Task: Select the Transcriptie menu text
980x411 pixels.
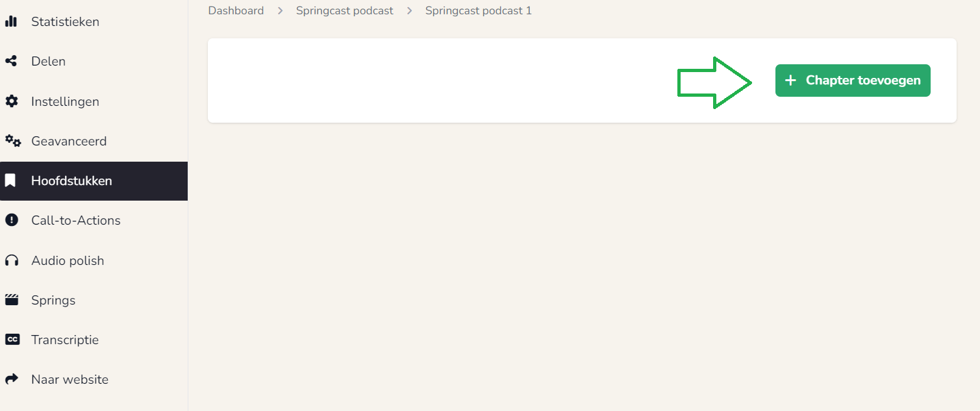Action: click(65, 340)
